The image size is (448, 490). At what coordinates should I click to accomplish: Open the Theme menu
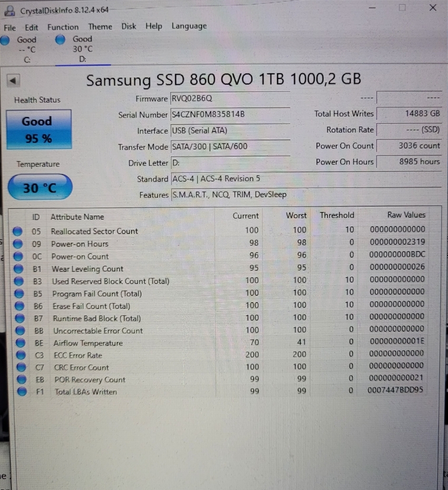point(100,27)
